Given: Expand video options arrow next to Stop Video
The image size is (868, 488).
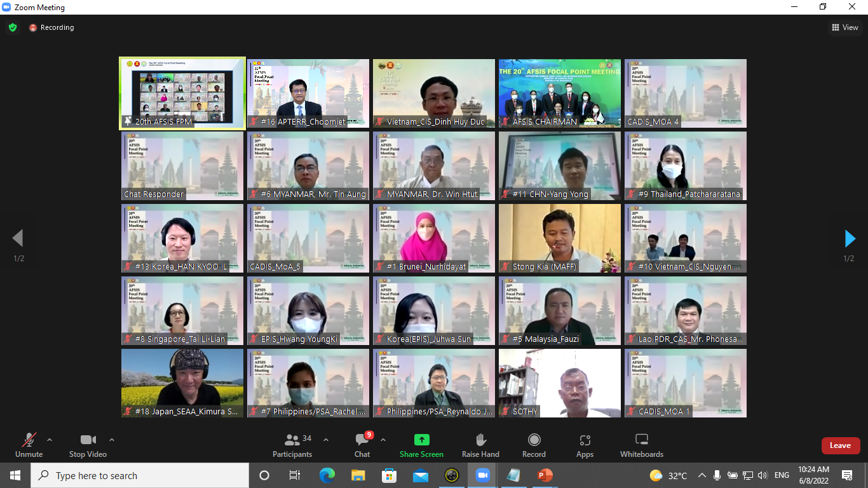Looking at the screenshot, I should point(112,440).
